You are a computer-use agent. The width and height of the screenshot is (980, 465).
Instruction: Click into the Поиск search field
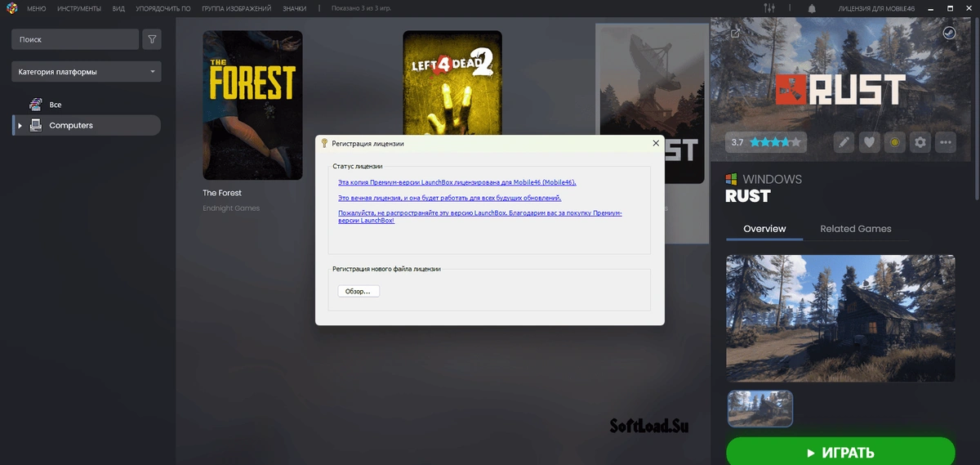[75, 39]
